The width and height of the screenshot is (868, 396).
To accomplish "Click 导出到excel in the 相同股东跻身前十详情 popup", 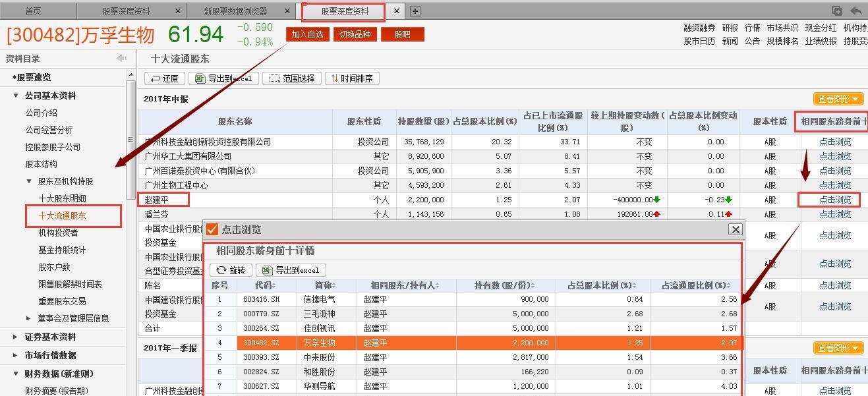I will (291, 270).
